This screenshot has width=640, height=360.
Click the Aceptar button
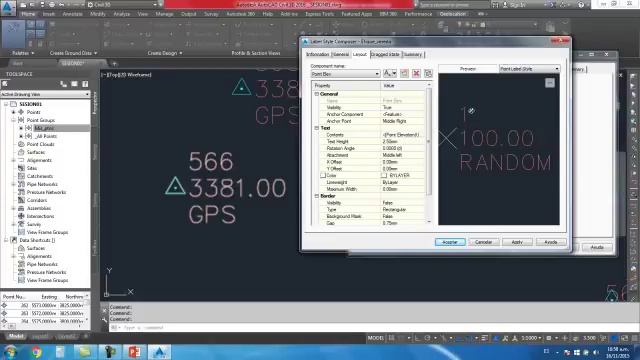pyautogui.click(x=450, y=242)
